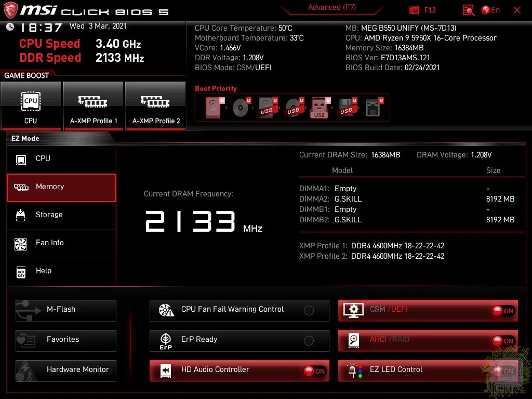Open the Favorites menu
Image resolution: width=532 pixels, height=399 pixels.
66,341
